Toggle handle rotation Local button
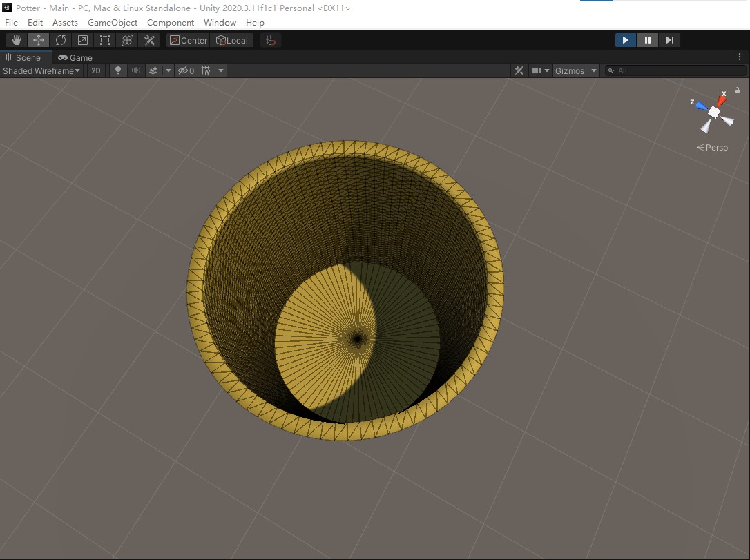The image size is (750, 560). [x=232, y=40]
